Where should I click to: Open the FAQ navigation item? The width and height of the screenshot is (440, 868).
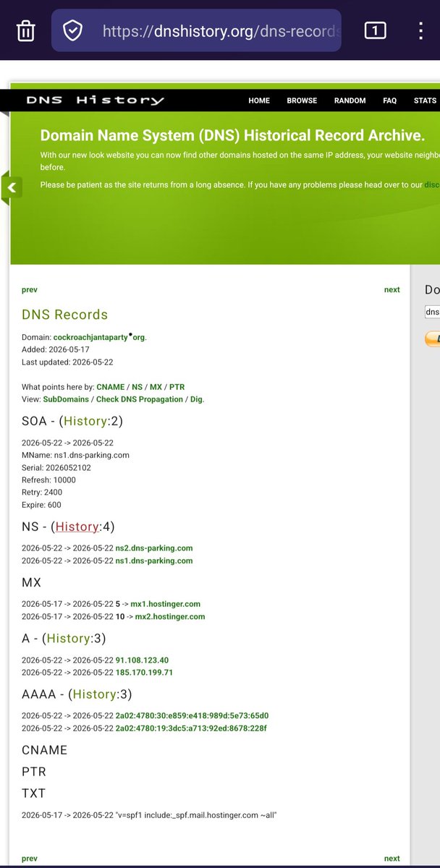[x=389, y=101]
